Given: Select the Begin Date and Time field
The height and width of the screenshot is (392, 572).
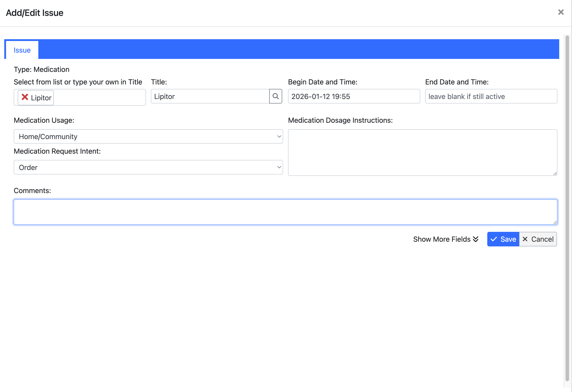Looking at the screenshot, I should 354,96.
